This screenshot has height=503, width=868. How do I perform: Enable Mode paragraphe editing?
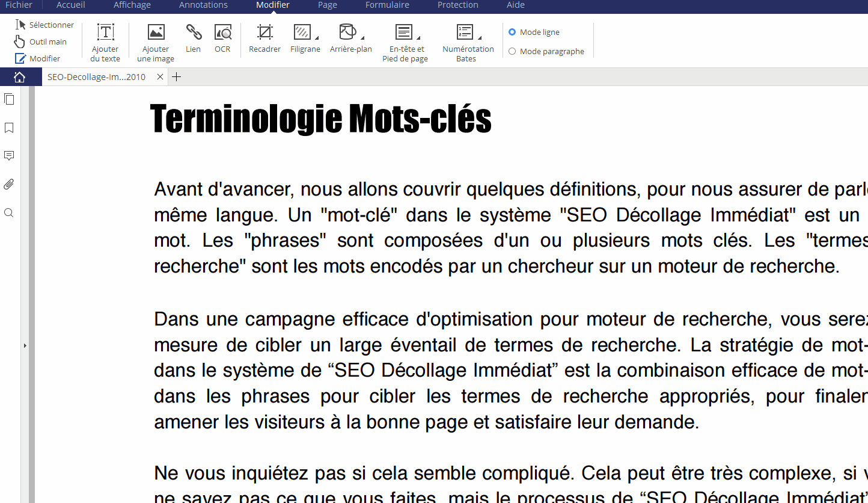pos(512,51)
